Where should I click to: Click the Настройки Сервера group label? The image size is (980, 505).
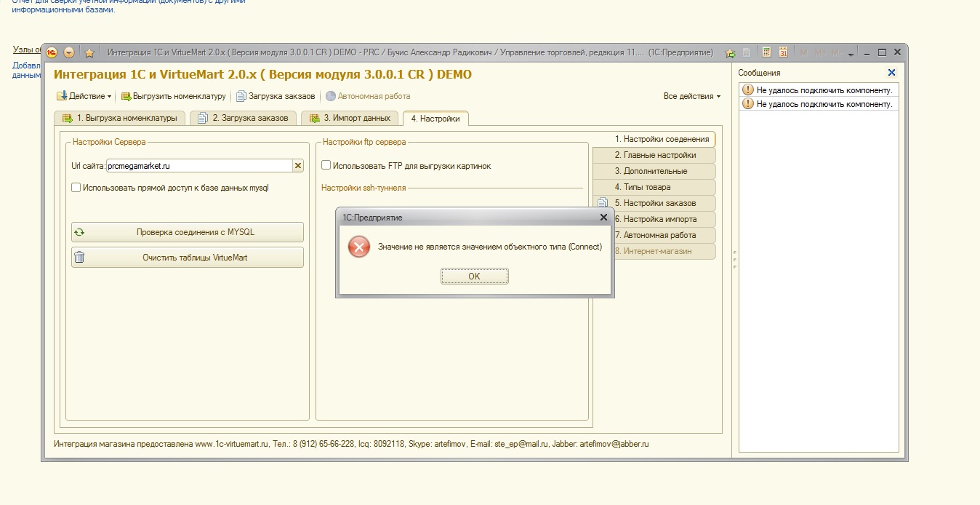[109, 142]
